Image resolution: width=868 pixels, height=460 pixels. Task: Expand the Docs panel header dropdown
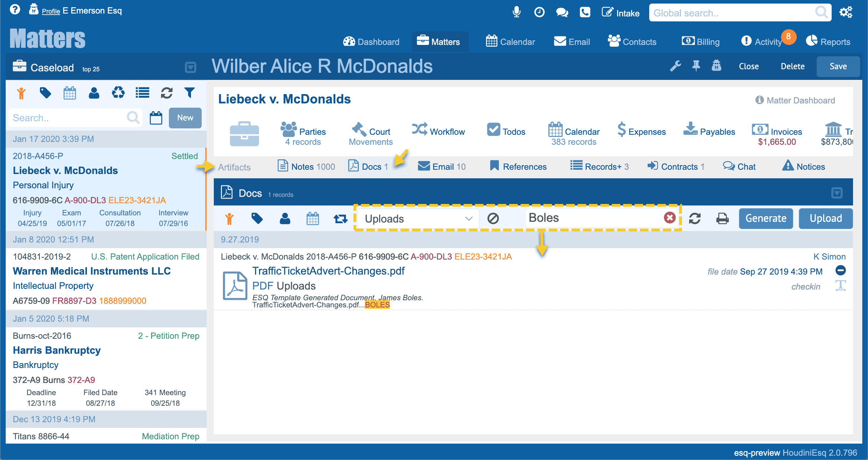click(837, 193)
